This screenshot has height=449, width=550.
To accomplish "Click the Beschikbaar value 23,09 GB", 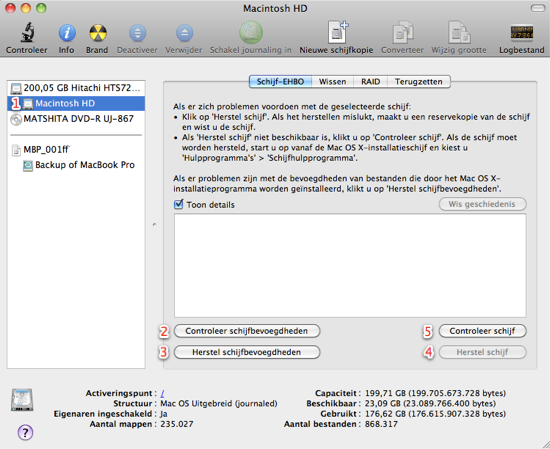I will [430, 403].
